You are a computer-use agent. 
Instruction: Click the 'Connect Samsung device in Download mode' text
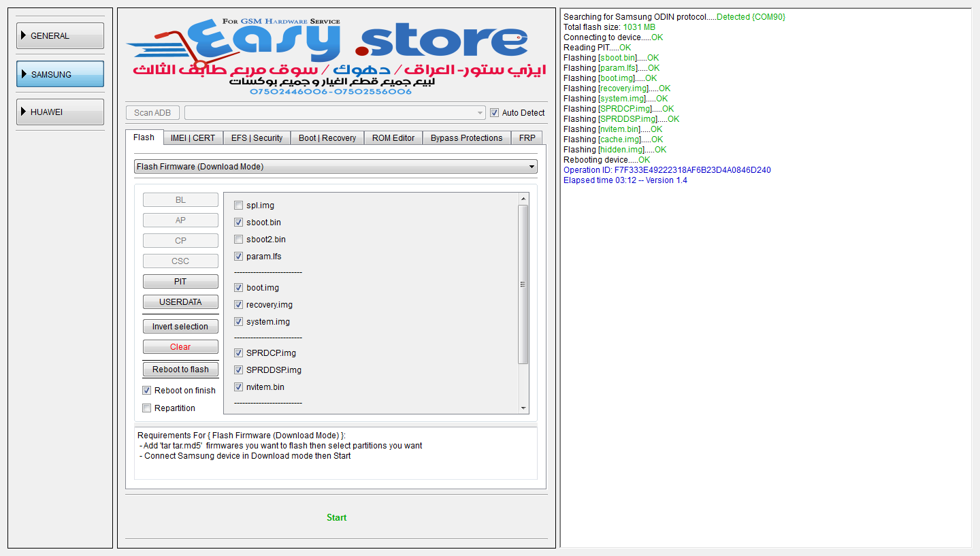coord(248,456)
